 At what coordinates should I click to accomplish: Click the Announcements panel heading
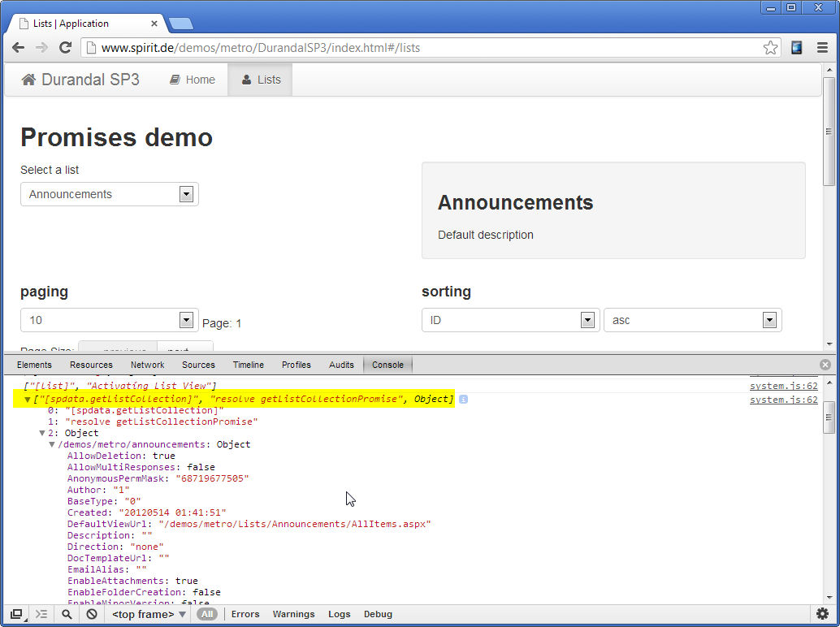coord(515,202)
